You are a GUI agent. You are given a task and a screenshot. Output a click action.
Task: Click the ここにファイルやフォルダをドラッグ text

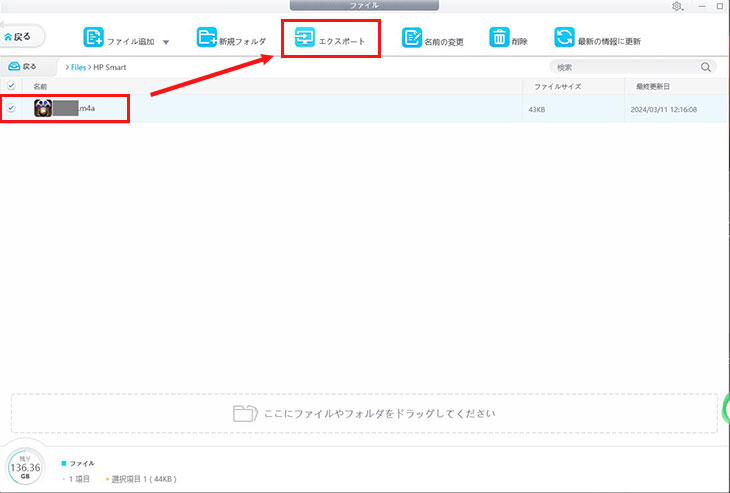click(379, 413)
